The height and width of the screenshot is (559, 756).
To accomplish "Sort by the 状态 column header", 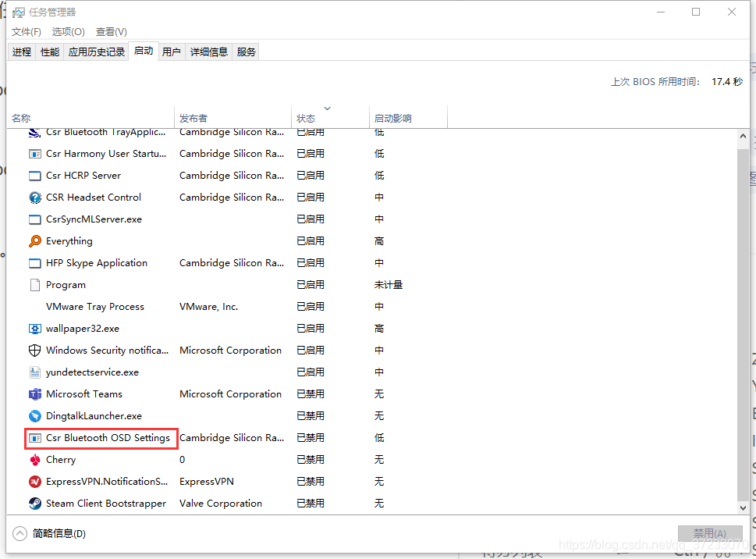I will [x=331, y=118].
